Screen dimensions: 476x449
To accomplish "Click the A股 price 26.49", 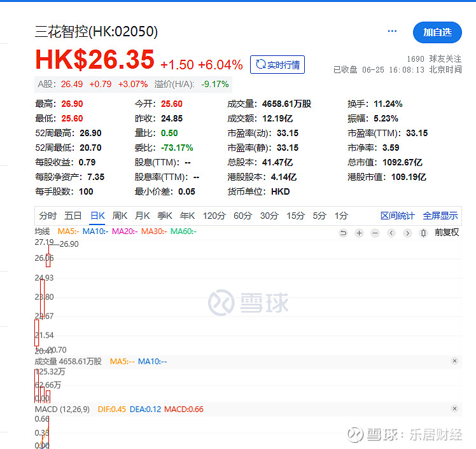I will pyautogui.click(x=72, y=84).
